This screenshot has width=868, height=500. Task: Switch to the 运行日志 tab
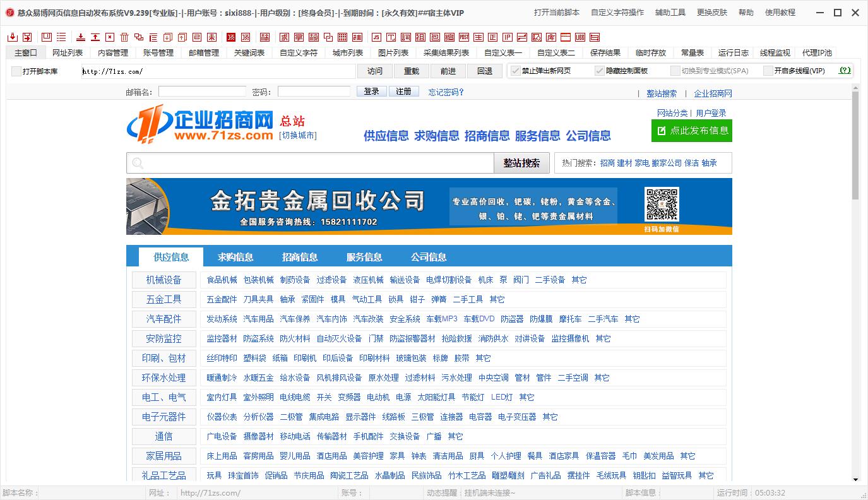click(x=734, y=53)
